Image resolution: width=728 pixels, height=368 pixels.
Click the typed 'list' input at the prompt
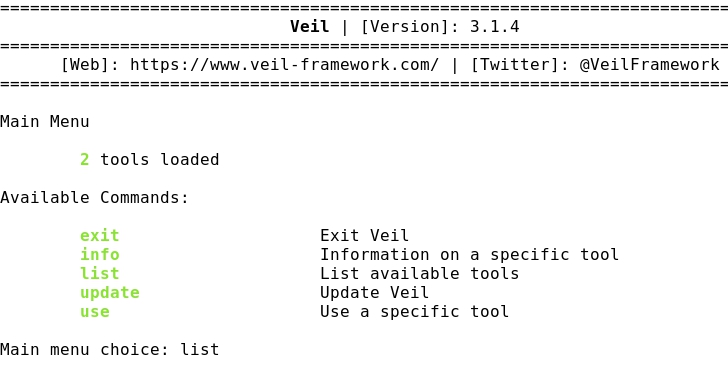point(200,349)
